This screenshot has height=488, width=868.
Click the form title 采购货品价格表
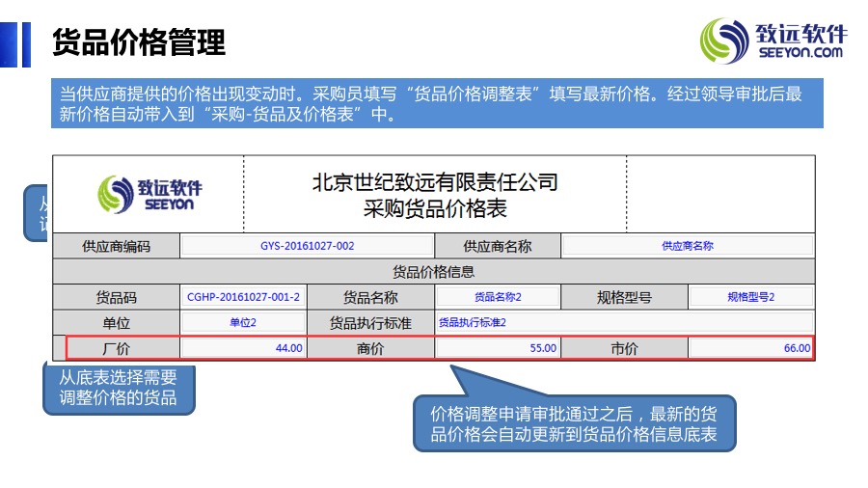[x=435, y=208]
